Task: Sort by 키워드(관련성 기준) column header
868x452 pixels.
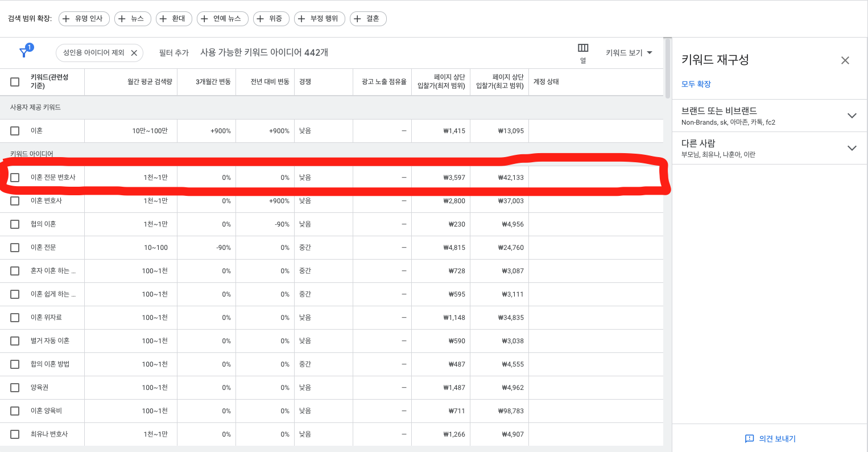Action: 49,81
